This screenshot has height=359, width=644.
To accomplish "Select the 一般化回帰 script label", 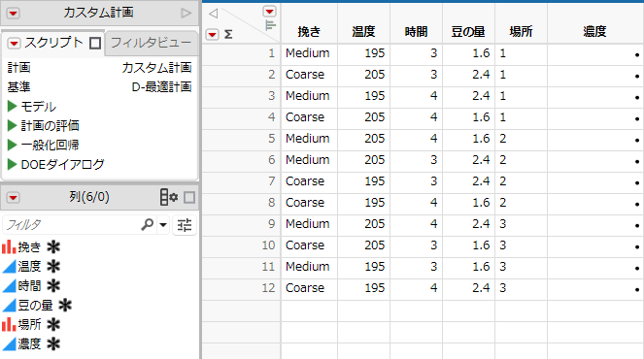I will tap(50, 145).
